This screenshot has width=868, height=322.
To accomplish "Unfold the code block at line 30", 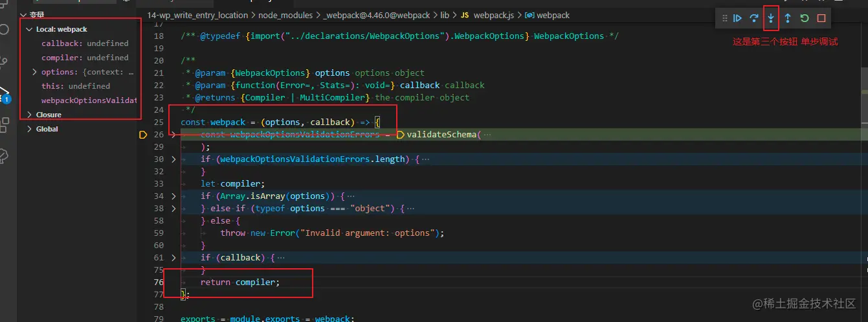I will (x=173, y=159).
